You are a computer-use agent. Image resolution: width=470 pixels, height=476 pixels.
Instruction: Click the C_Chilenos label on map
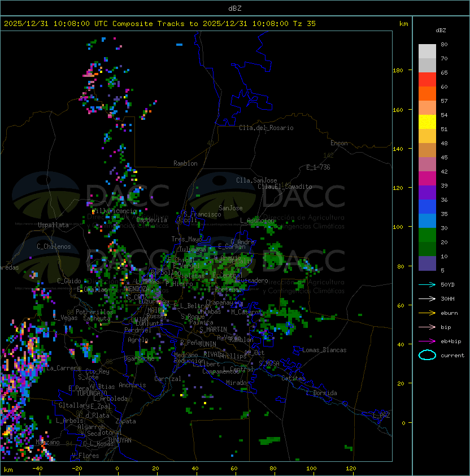coord(54,246)
